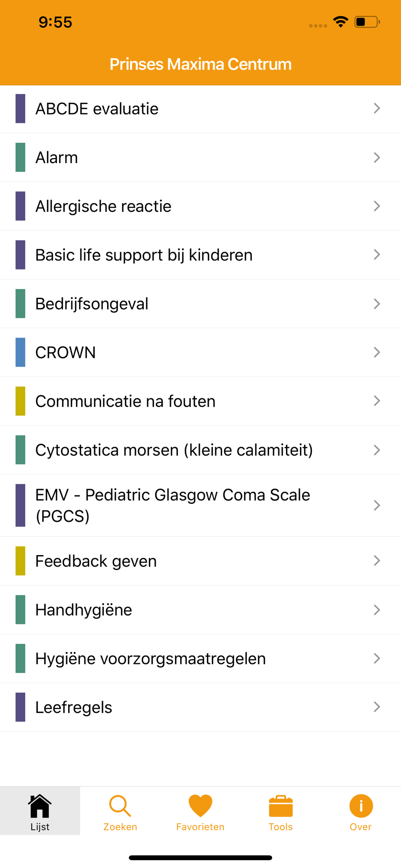This screenshot has height=868, width=401.
Task: Tap the Over info icon
Action: tap(361, 806)
